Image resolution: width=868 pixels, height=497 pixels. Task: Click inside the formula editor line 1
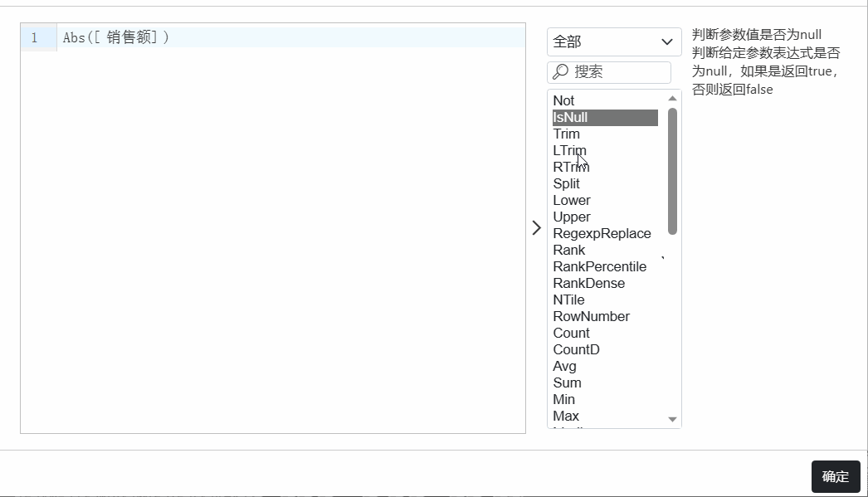tap(291, 37)
